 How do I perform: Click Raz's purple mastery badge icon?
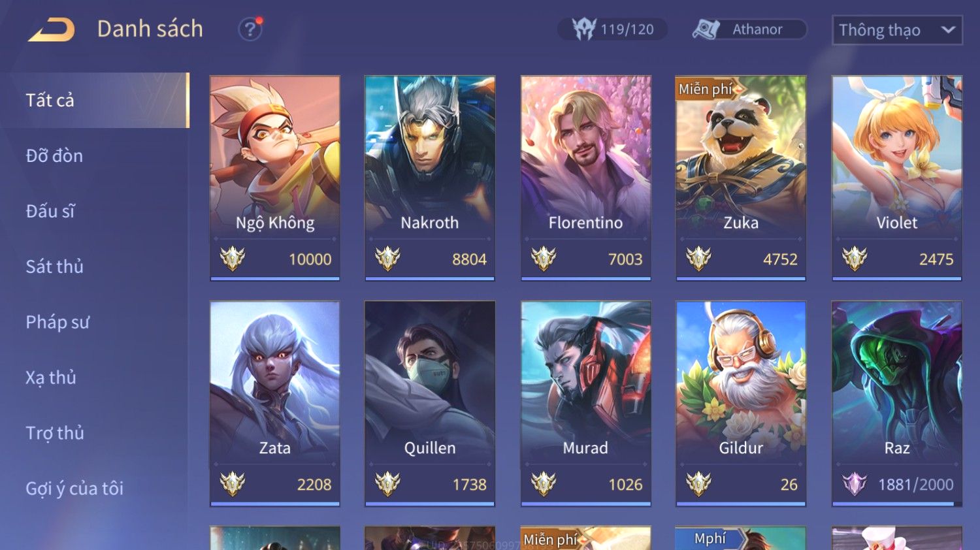click(854, 484)
